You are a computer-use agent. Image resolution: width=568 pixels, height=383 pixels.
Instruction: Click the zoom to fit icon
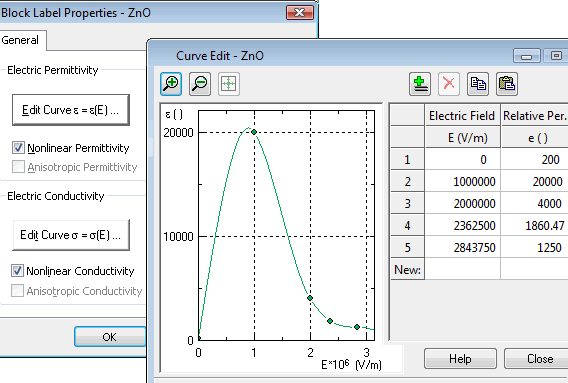(229, 84)
